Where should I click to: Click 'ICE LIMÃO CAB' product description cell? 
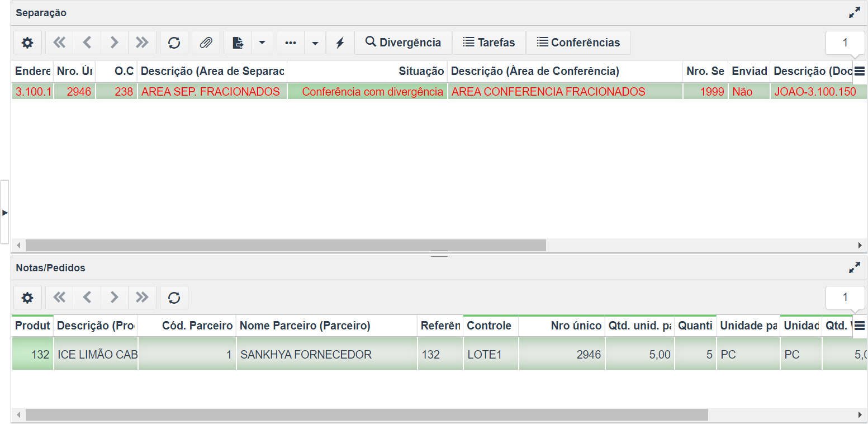coord(96,354)
